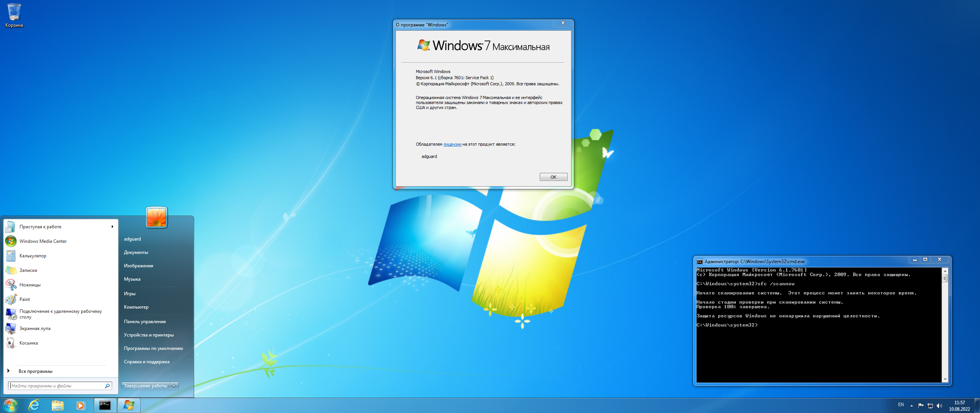Click the cmd window title bar icon
Viewport: 980px width, 413px height.
699,262
